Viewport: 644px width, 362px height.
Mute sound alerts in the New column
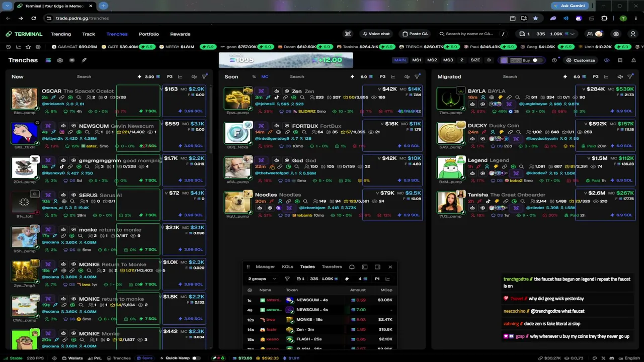(x=194, y=77)
